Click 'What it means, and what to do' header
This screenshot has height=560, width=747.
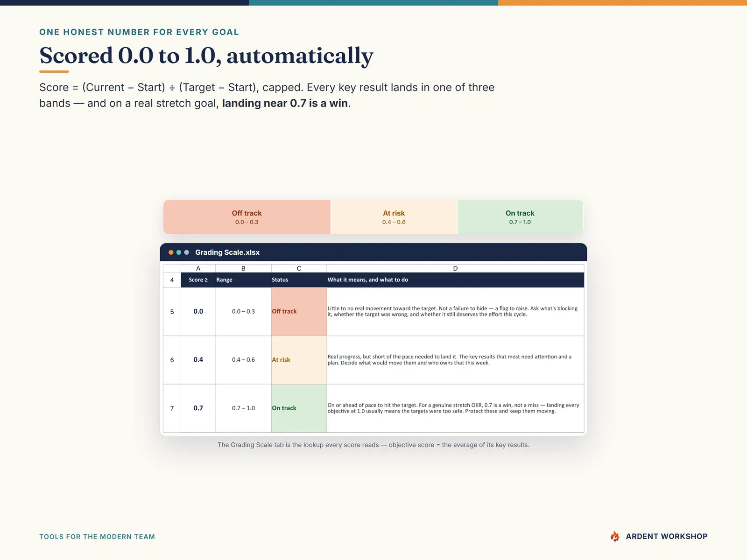(455, 280)
